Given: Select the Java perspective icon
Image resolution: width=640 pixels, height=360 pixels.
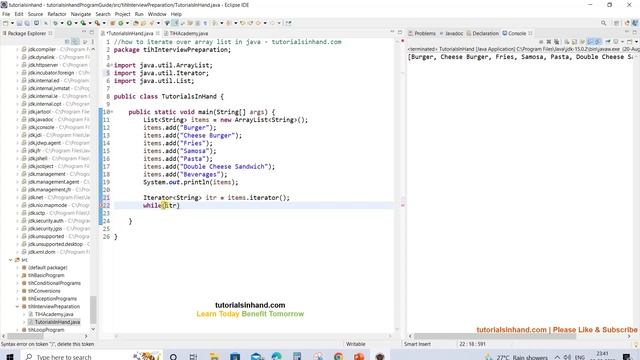Looking at the screenshot, I should [x=635, y=23].
